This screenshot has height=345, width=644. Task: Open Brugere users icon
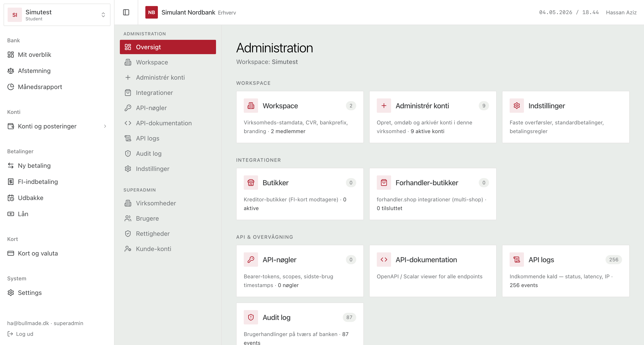128,218
